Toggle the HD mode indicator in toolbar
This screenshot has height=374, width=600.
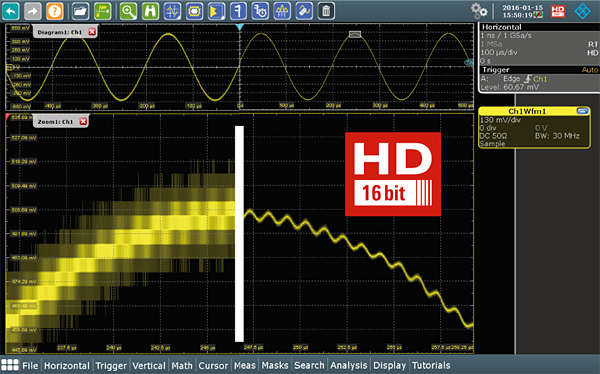558,11
